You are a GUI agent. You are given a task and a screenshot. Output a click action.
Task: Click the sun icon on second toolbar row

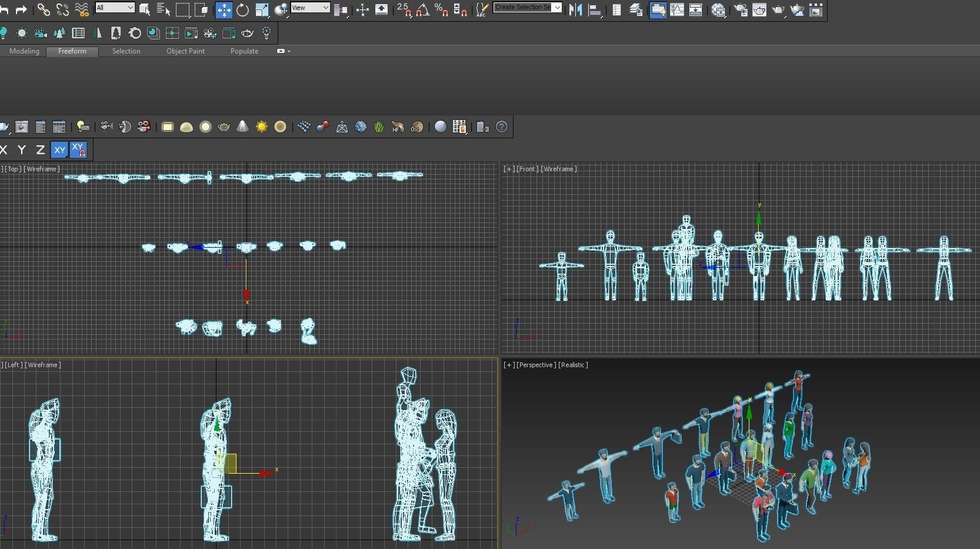click(x=22, y=33)
